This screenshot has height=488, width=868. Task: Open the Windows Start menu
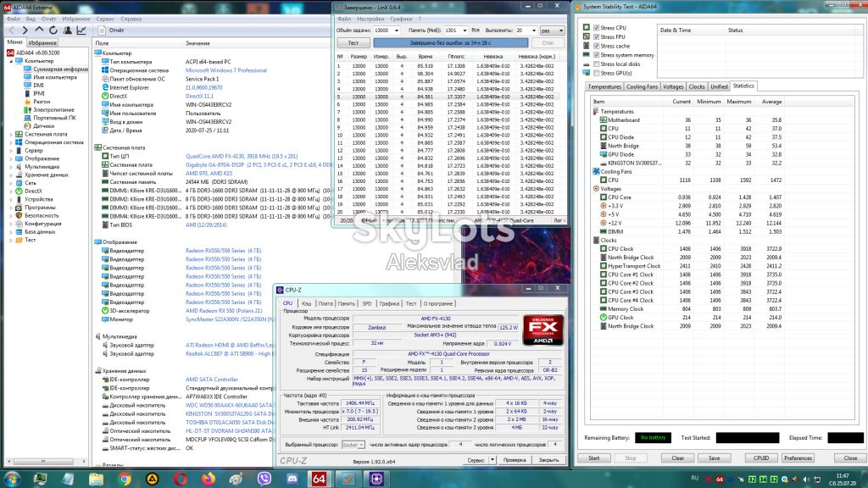tap(12, 479)
